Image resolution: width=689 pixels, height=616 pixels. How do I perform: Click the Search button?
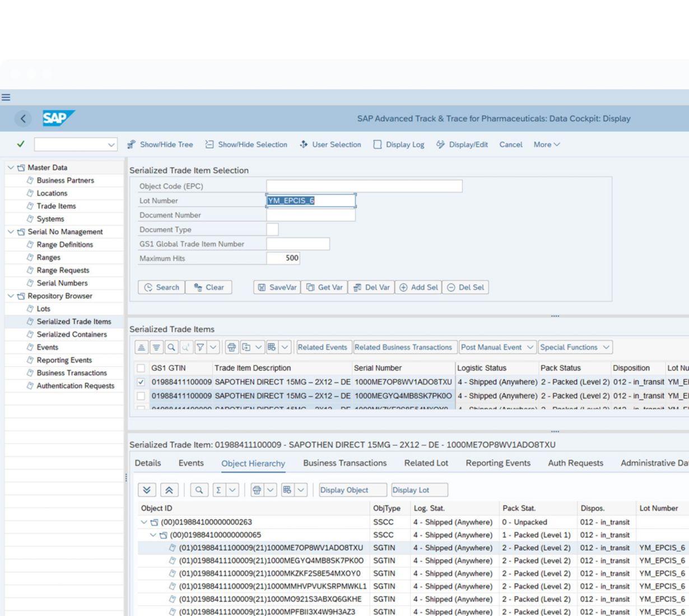pos(161,287)
